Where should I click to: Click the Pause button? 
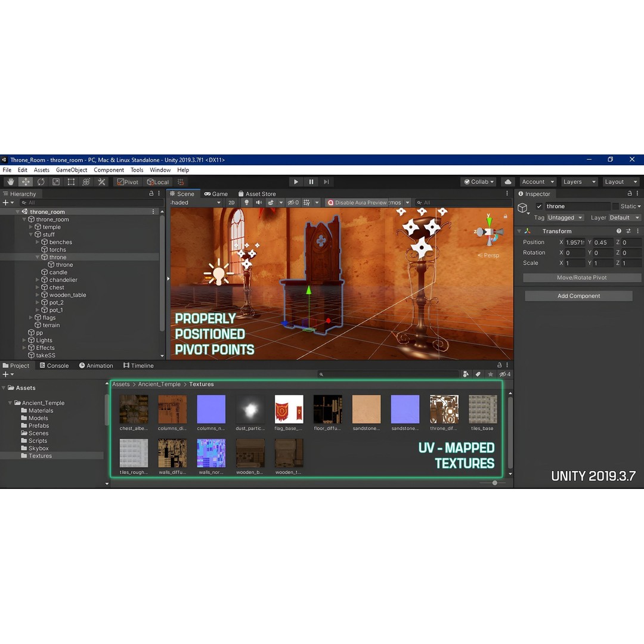pyautogui.click(x=311, y=182)
